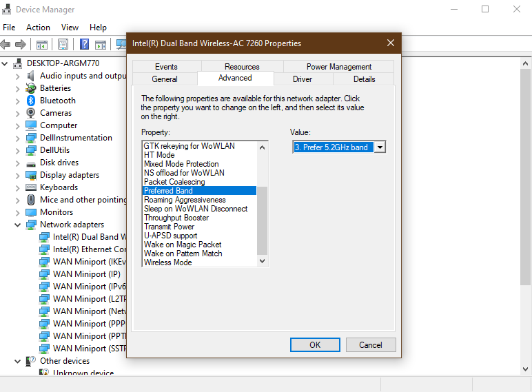Expand the Display adapters node
Screen dimensions: 532x392
coord(18,175)
